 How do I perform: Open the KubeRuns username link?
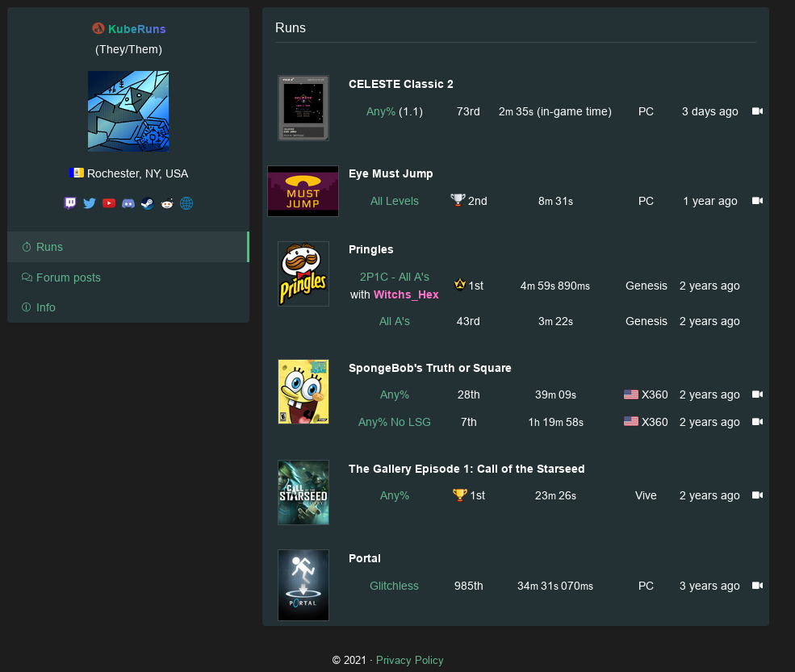coord(137,29)
